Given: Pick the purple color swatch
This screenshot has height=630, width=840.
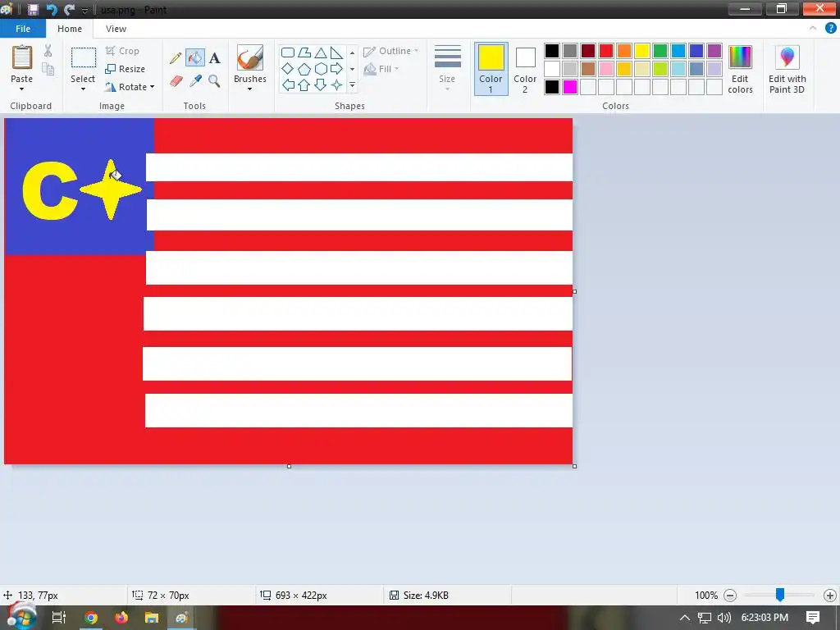Looking at the screenshot, I should 714,51.
